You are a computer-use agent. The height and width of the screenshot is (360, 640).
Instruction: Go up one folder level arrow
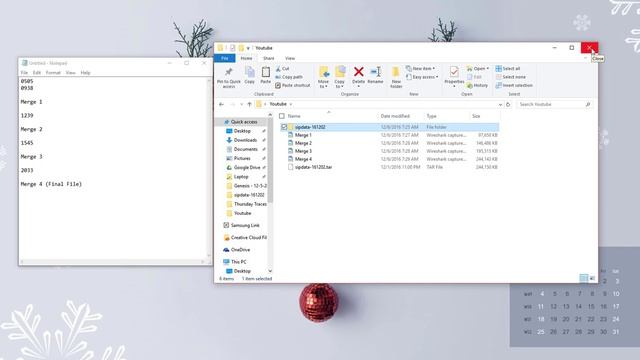(x=249, y=104)
